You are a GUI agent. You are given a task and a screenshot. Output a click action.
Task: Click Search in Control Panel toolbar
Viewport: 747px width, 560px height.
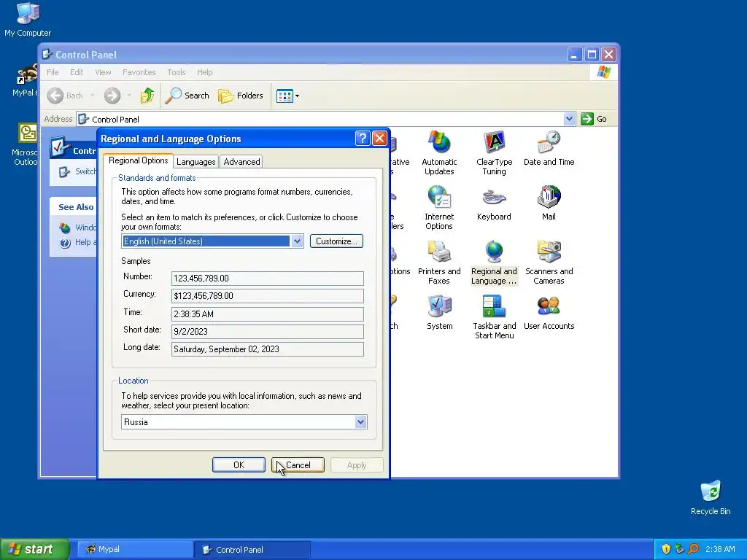[x=187, y=96]
